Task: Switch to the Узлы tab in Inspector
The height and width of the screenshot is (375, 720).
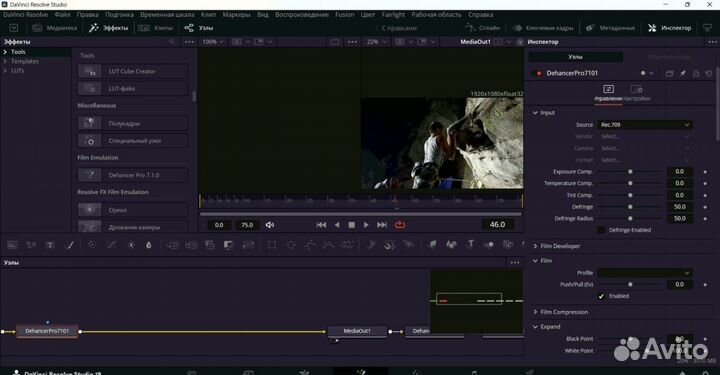Action: point(575,57)
